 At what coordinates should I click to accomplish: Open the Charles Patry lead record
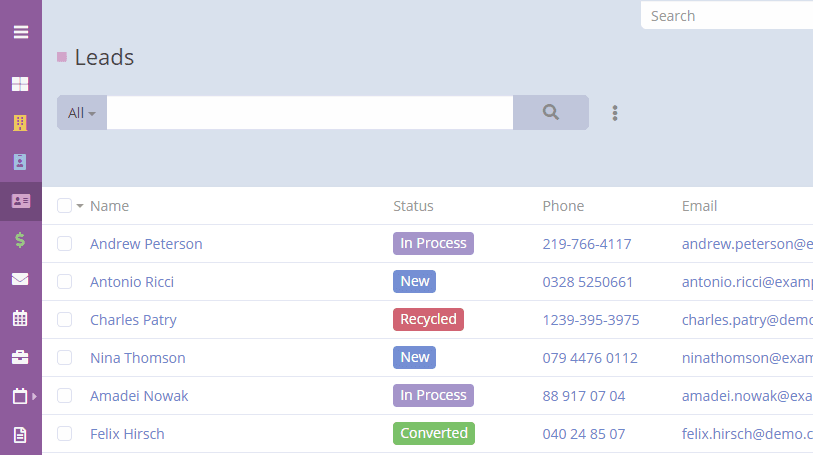133,320
